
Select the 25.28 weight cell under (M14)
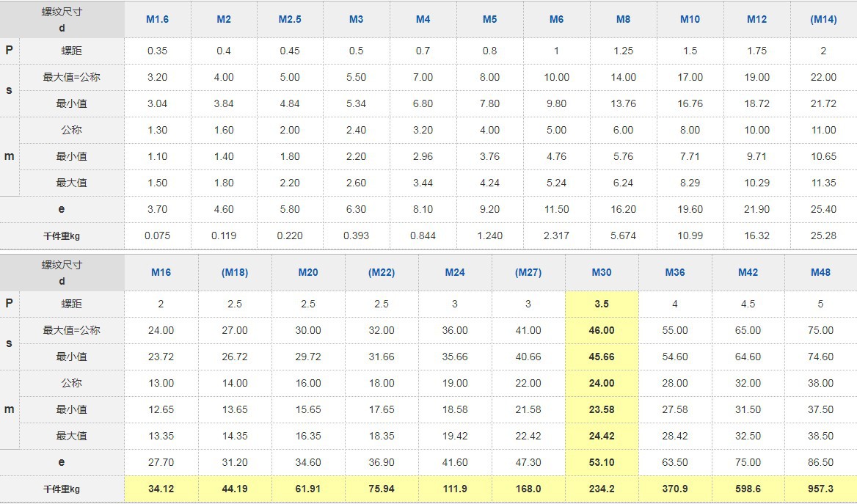[x=823, y=235]
